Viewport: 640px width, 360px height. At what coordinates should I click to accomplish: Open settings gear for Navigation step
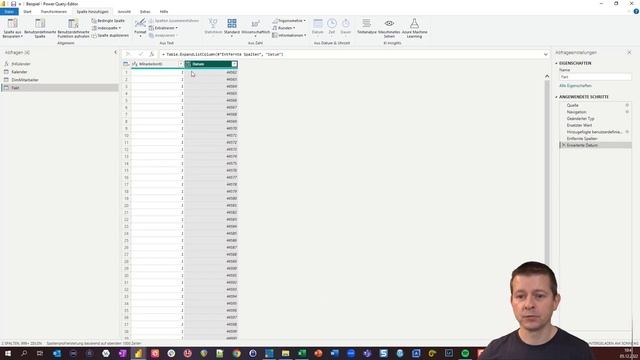pos(627,112)
